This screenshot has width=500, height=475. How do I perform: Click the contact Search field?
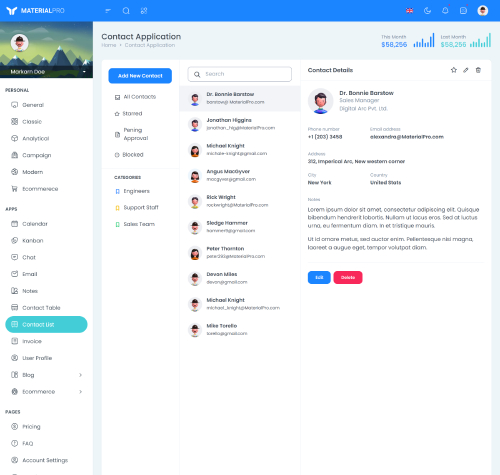pos(240,74)
